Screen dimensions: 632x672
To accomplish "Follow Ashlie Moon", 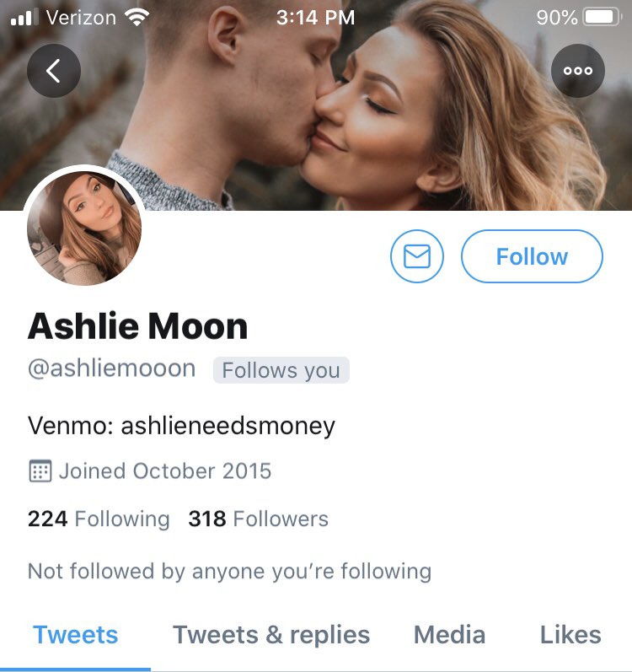I will coord(532,256).
